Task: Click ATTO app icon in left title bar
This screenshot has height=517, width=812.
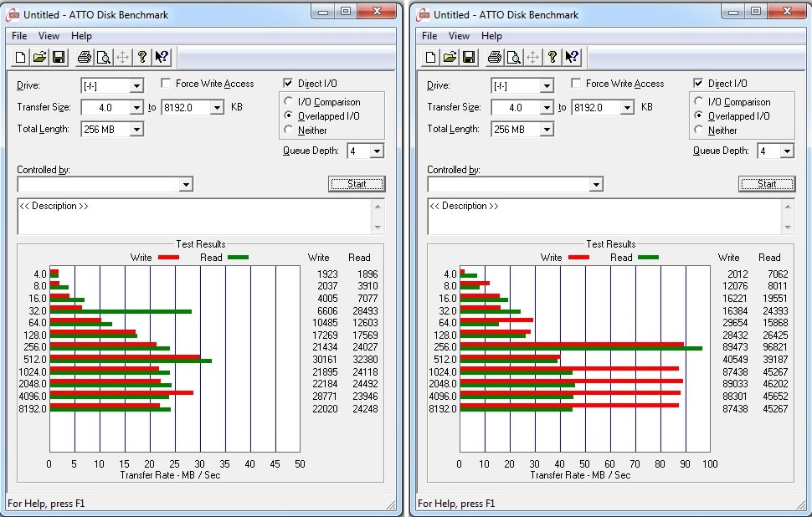Action: click(x=13, y=14)
